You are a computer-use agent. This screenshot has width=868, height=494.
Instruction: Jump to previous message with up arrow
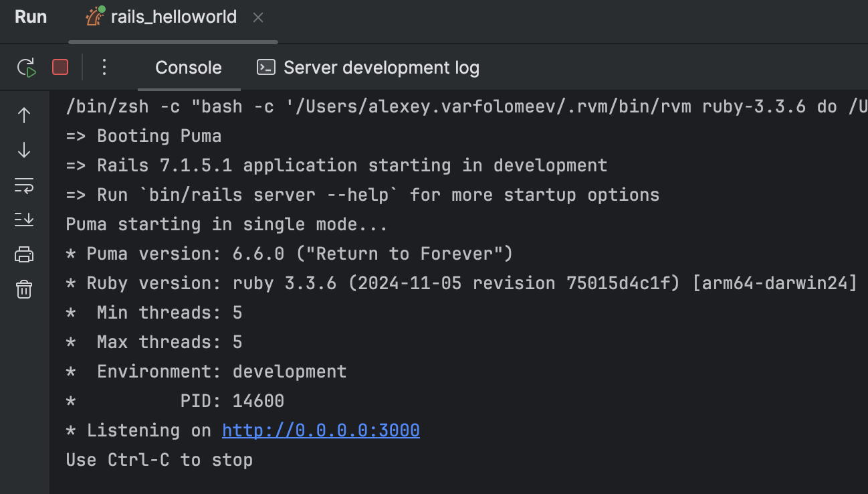click(x=24, y=115)
